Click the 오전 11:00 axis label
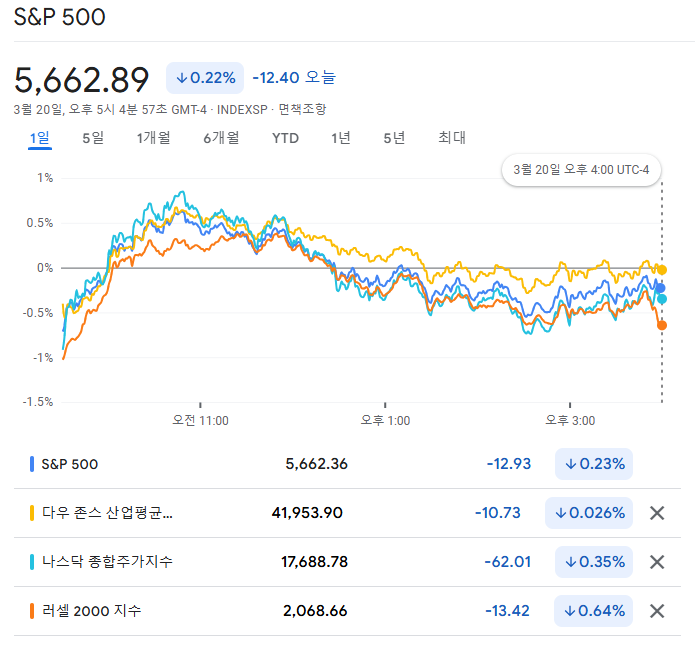The height and width of the screenshot is (648, 695). click(x=200, y=420)
